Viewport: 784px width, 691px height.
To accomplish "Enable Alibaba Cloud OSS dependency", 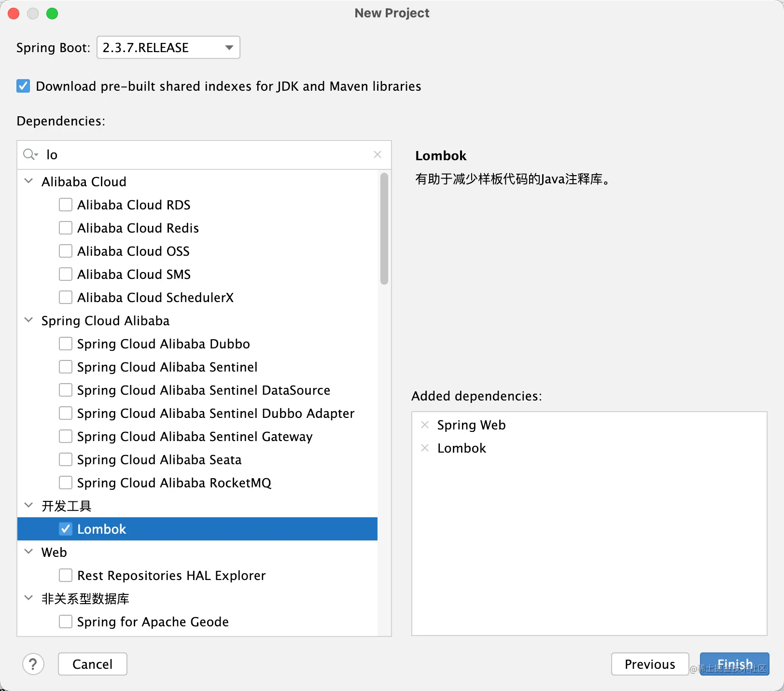I will 66,251.
